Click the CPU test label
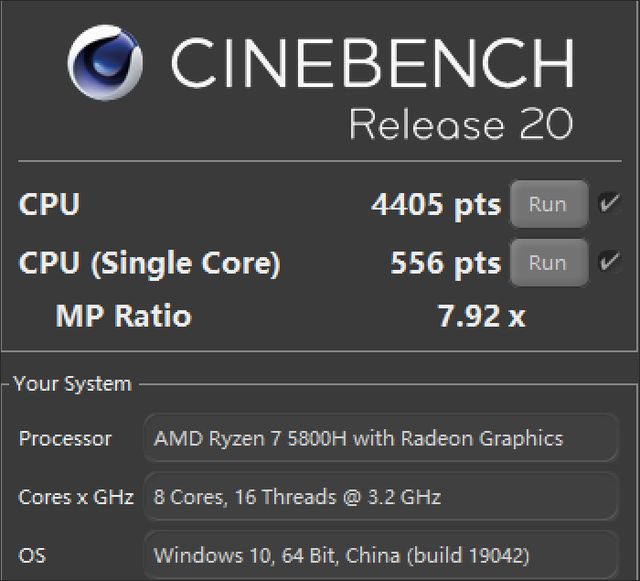 [49, 205]
